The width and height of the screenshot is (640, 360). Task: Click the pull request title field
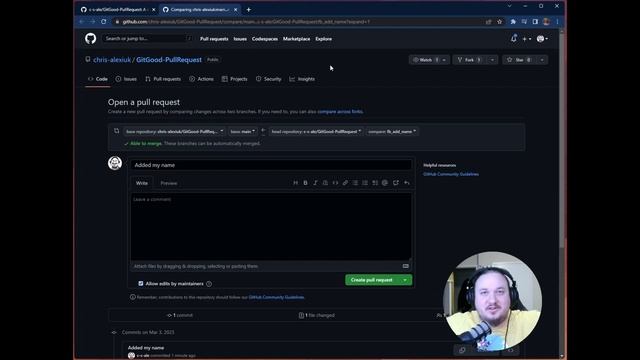click(271, 165)
